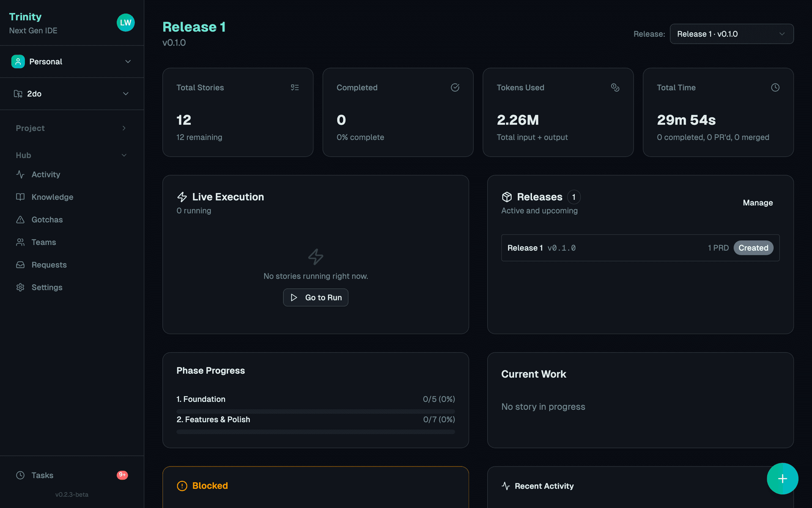The width and height of the screenshot is (812, 508).
Task: Click the 0% complete text
Action: click(x=360, y=137)
